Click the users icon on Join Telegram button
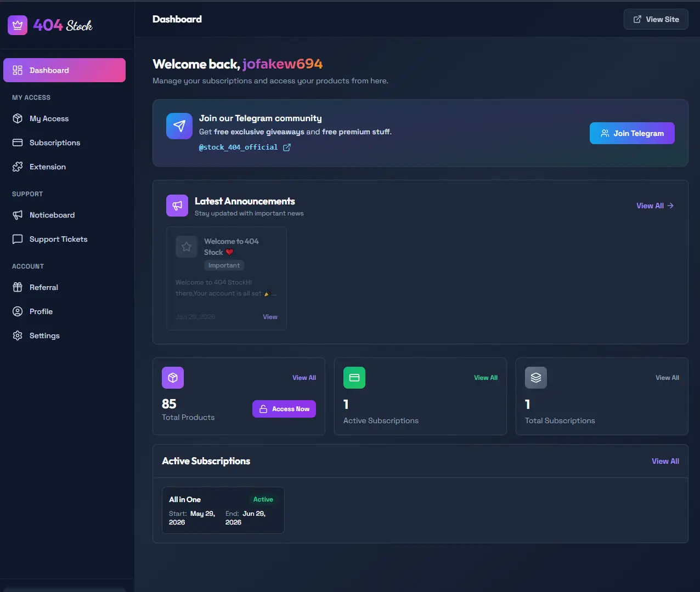 tap(605, 133)
